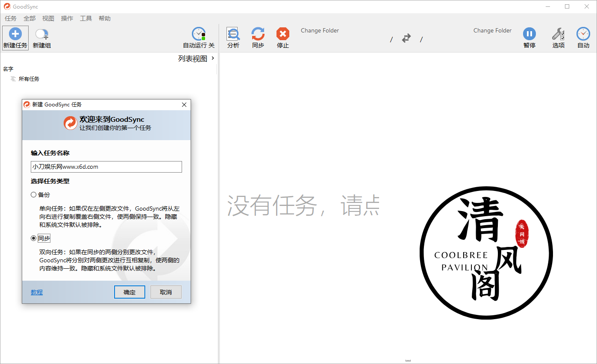597x364 pixels.
Task: Open the 全部 menu
Action: tap(29, 18)
